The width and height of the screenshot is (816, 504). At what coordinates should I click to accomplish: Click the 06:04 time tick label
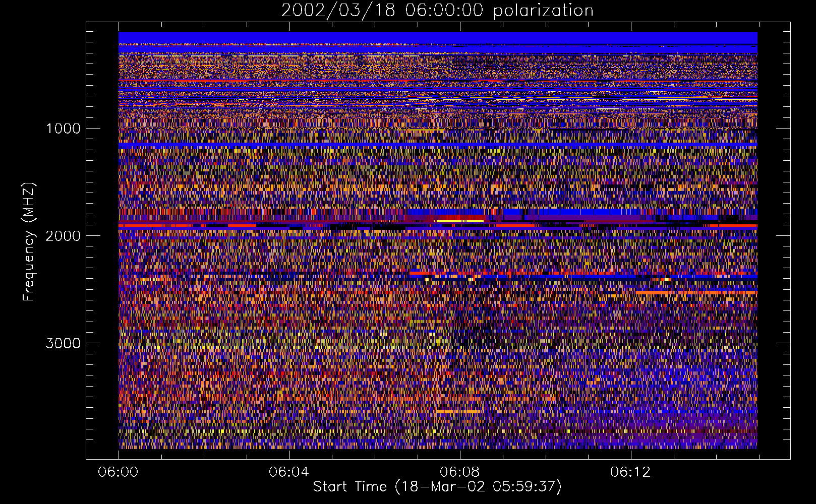[289, 472]
